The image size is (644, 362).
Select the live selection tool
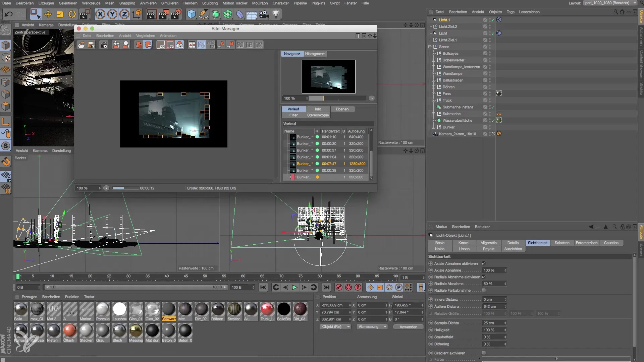pyautogui.click(x=35, y=14)
